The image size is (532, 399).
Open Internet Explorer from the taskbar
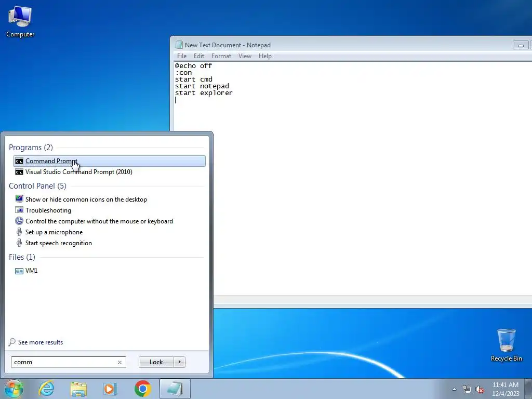[46, 389]
